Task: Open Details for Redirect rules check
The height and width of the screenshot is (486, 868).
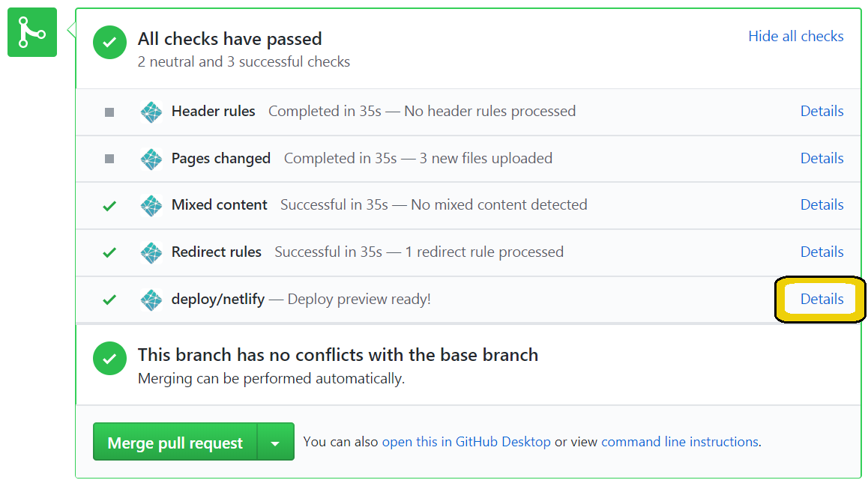Action: 822,252
